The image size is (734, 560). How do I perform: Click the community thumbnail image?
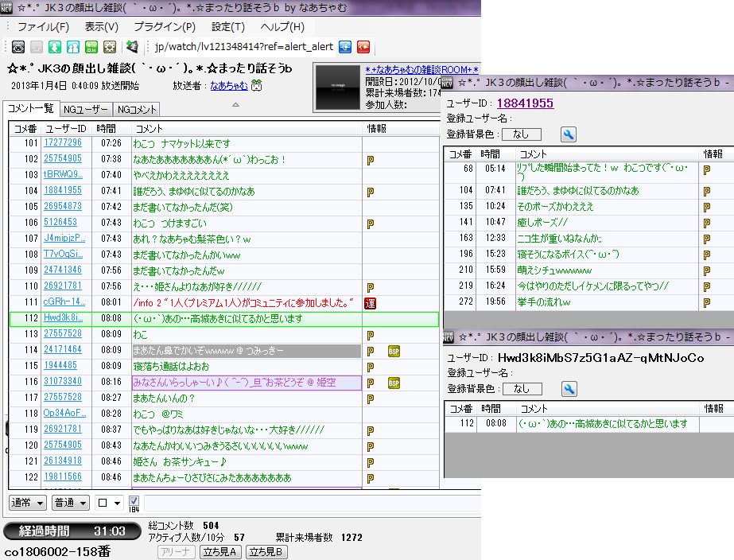tap(337, 87)
